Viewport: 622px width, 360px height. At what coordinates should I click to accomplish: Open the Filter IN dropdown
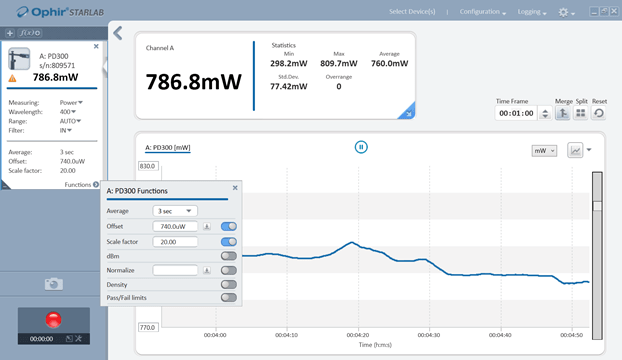(66, 130)
